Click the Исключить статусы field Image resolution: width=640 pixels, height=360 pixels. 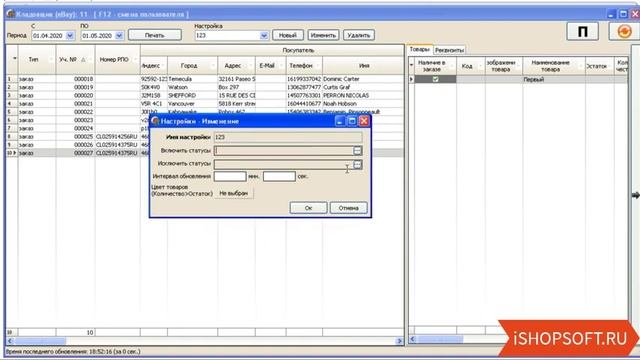[x=283, y=164]
